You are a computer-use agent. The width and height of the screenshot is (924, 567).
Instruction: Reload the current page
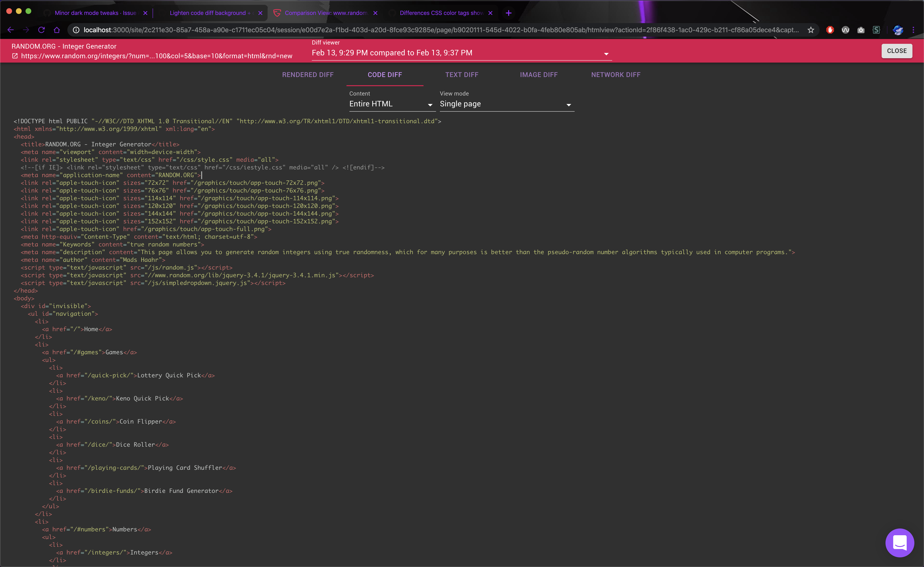tap(42, 30)
